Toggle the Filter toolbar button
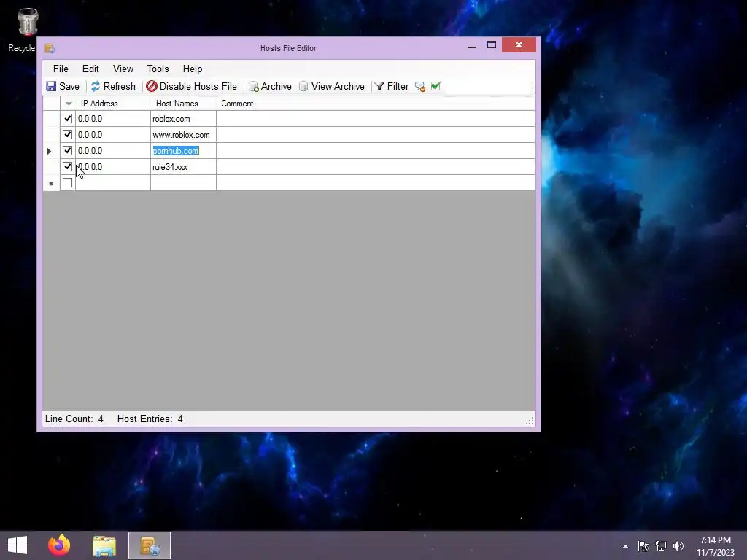The image size is (747, 560). click(x=392, y=86)
